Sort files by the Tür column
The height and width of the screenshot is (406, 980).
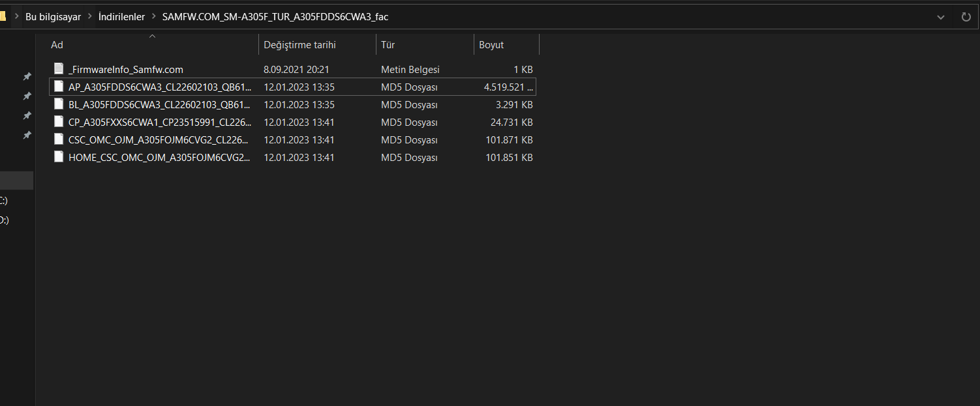click(x=425, y=45)
